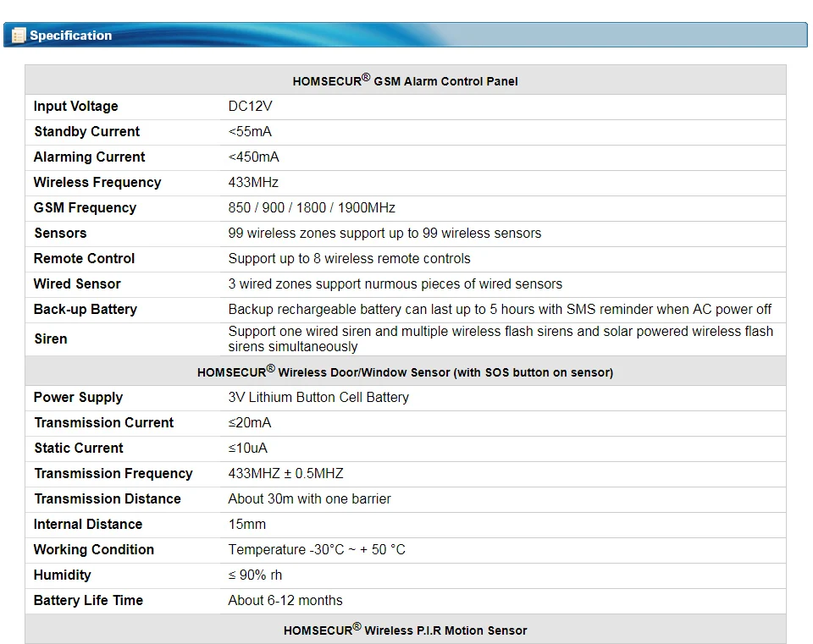The width and height of the screenshot is (813, 644).
Task: Click the 'Back-up Battery' label
Action: tap(86, 310)
